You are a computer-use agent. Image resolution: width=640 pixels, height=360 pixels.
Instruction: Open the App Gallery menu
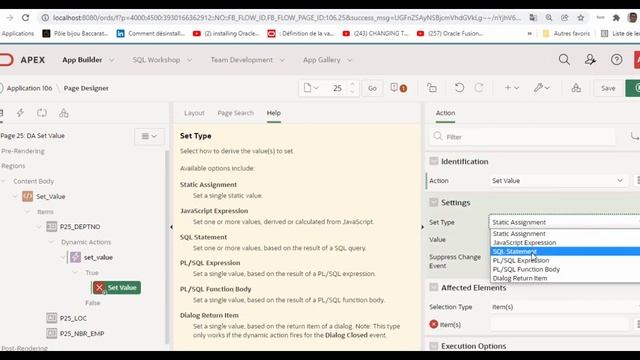pos(327,60)
